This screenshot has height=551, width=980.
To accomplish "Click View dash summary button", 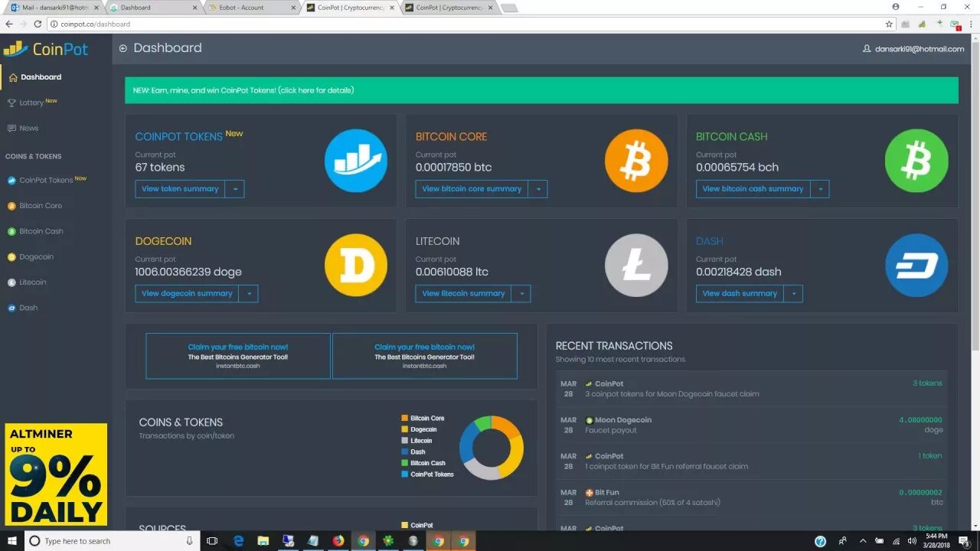I will tap(740, 293).
